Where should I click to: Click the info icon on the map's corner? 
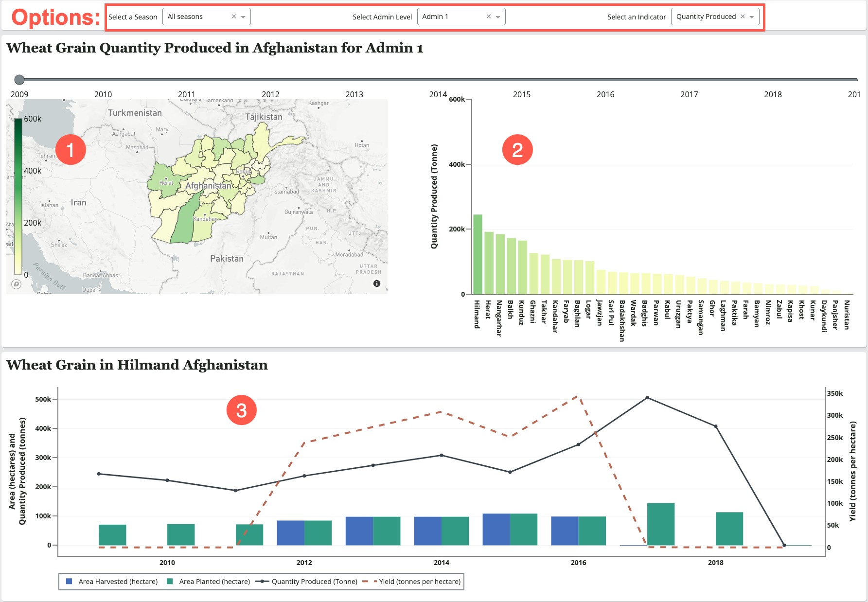pos(376,283)
